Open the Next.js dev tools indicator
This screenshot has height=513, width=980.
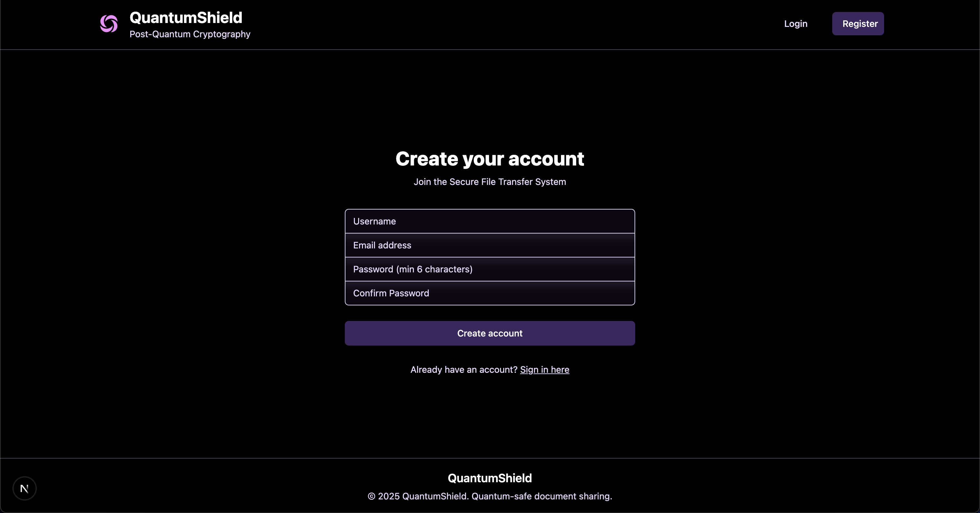24,488
